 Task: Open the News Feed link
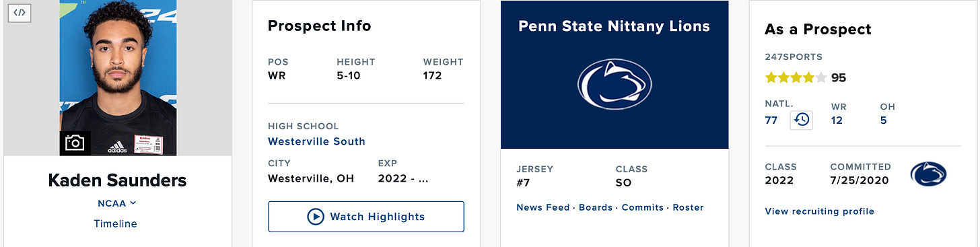pyautogui.click(x=542, y=207)
